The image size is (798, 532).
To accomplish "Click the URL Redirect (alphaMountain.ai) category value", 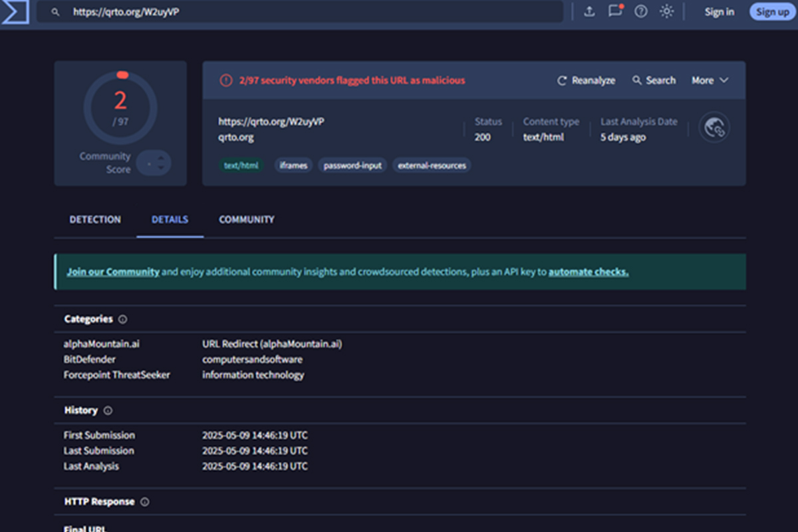I will pos(272,344).
